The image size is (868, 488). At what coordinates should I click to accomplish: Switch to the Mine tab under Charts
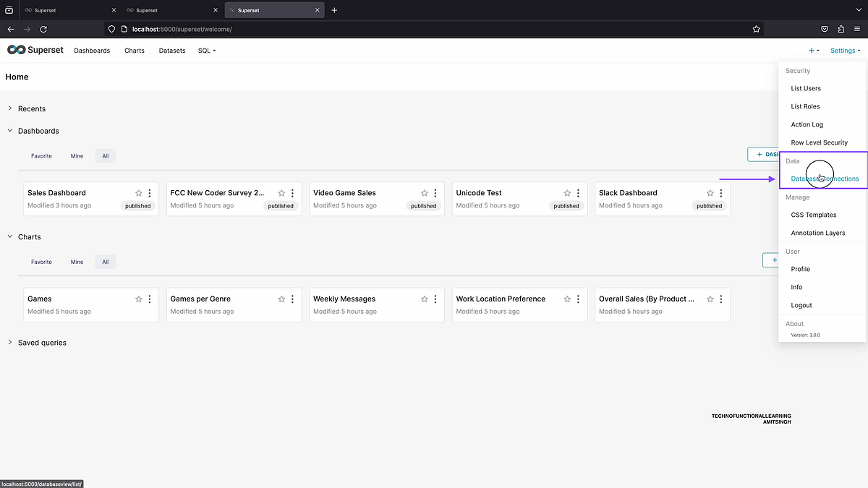tap(77, 262)
